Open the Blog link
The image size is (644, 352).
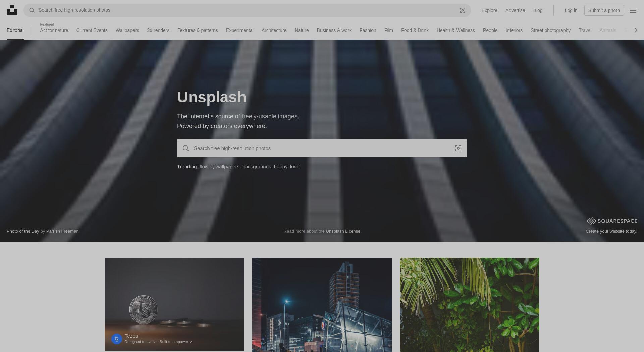(x=538, y=10)
